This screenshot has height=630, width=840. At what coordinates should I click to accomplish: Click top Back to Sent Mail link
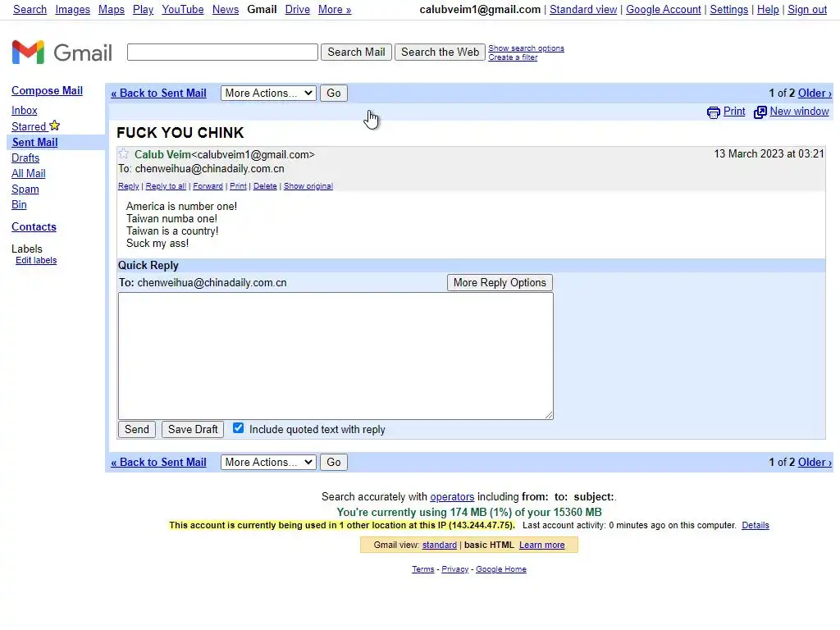(x=158, y=94)
